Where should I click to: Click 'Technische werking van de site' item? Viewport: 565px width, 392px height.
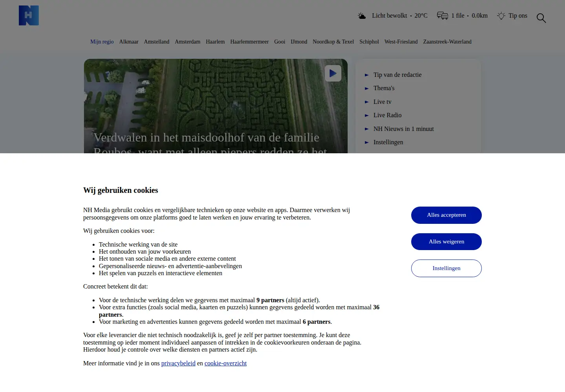(x=138, y=245)
